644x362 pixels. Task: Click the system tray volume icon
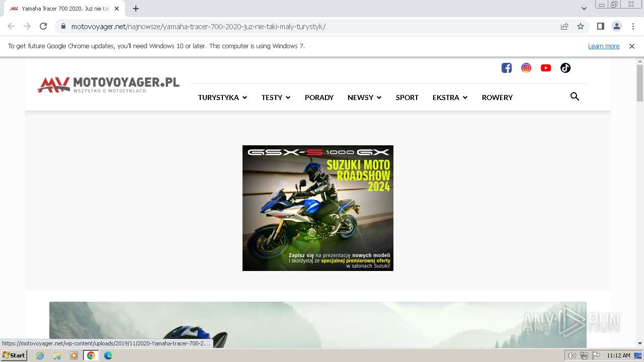tap(572, 355)
